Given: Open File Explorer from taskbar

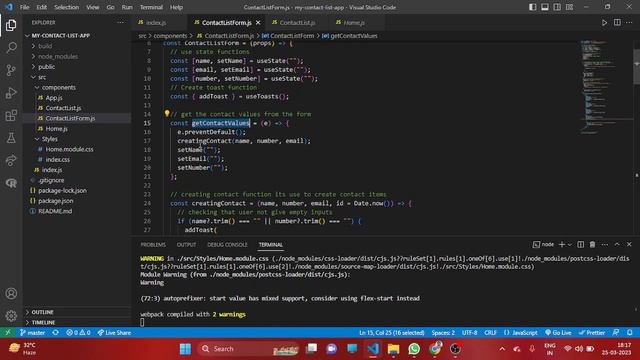Looking at the screenshot, I should point(393,349).
